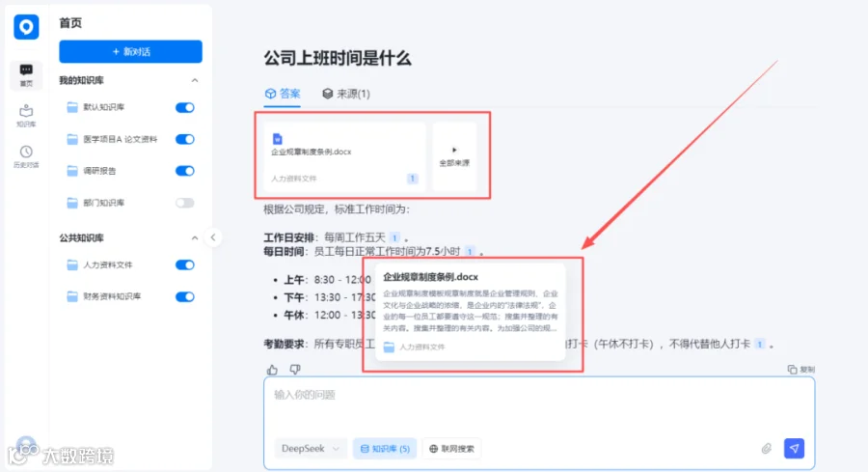
Task: Click the thumbs up icon
Action: tap(272, 370)
